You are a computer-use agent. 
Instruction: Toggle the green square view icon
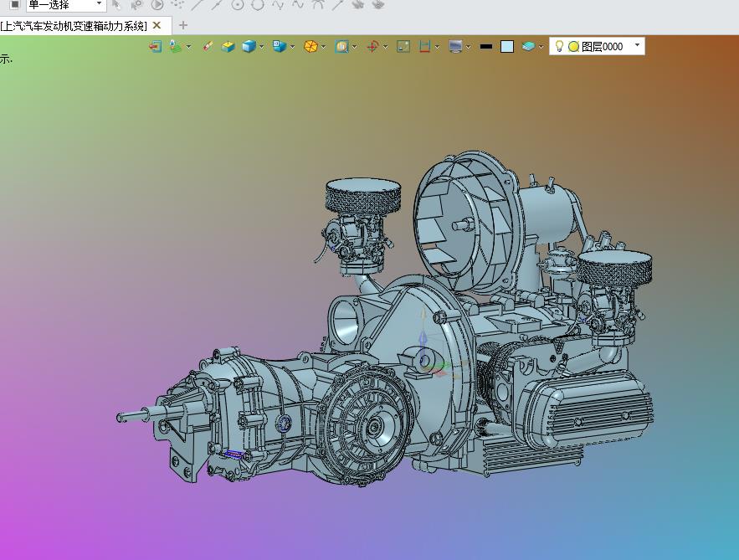(403, 47)
